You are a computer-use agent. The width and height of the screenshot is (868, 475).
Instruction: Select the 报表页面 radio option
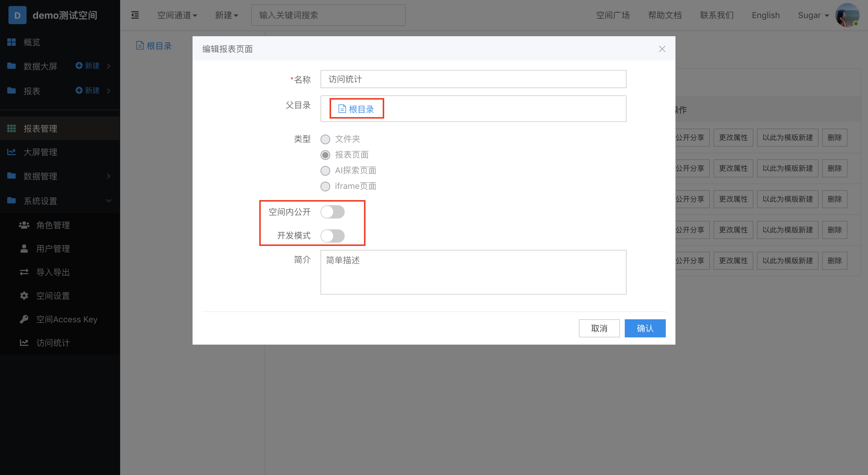[x=325, y=155]
